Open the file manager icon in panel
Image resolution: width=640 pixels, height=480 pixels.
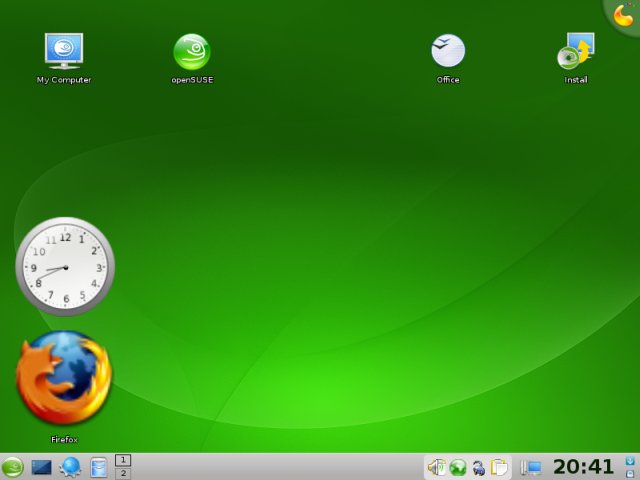98,467
